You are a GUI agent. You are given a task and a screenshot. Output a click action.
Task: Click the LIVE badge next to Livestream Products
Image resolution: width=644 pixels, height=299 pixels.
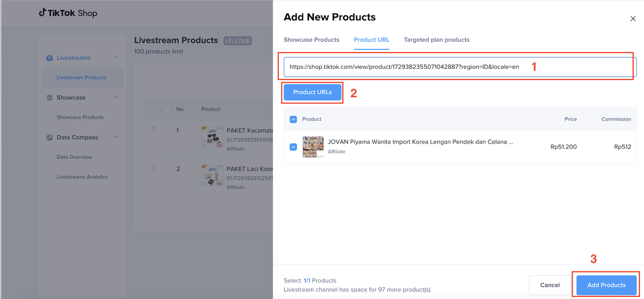pos(237,40)
